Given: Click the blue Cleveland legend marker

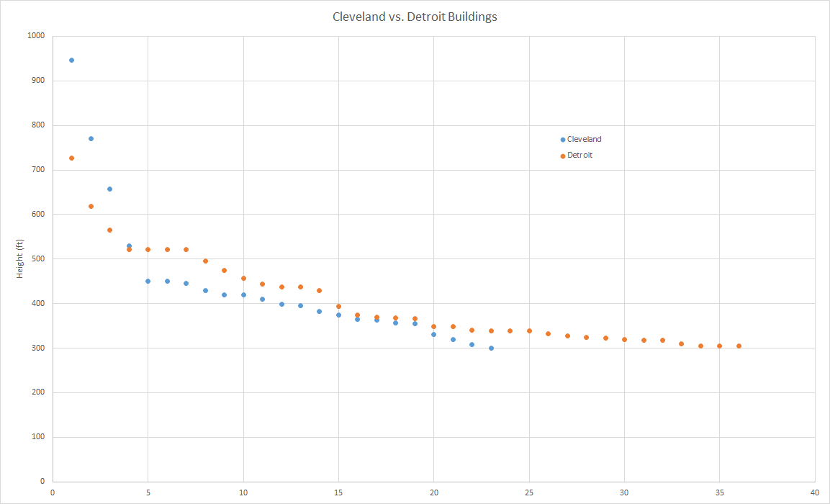Looking at the screenshot, I should click(563, 140).
